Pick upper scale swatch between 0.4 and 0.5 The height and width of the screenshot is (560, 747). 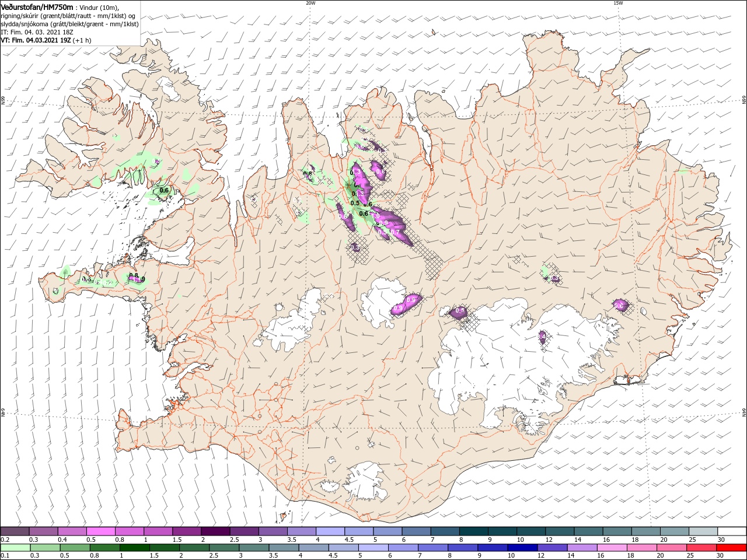(72, 531)
